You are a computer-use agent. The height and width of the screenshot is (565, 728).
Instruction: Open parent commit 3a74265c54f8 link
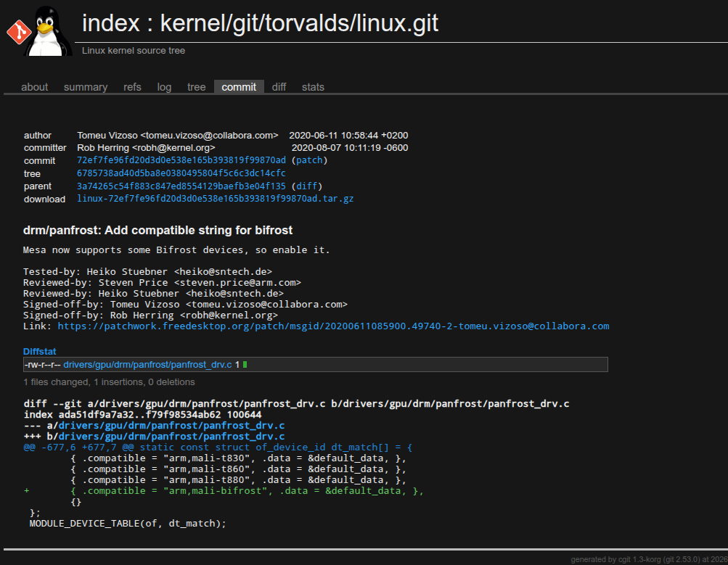click(x=181, y=186)
